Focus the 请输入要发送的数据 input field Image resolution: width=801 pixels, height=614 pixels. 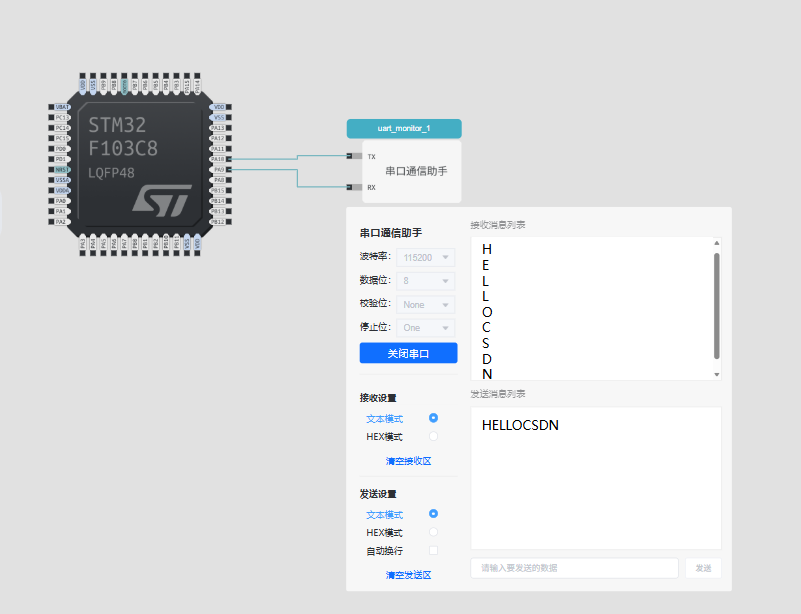pos(574,568)
